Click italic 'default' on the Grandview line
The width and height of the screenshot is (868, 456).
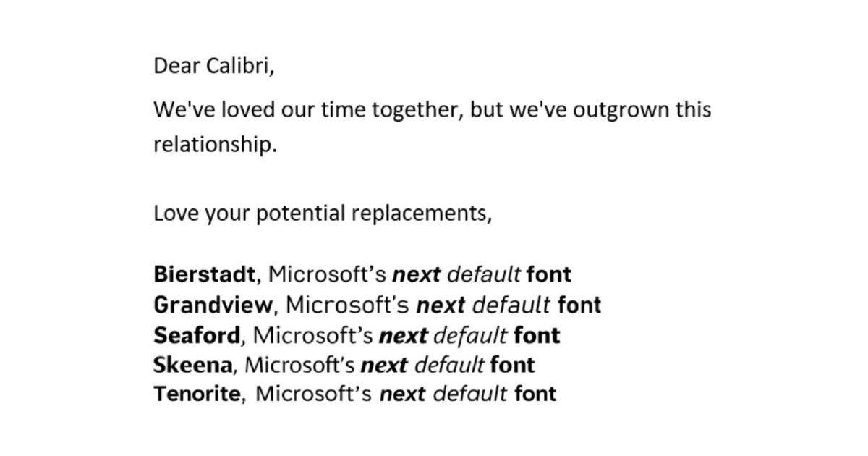click(511, 305)
